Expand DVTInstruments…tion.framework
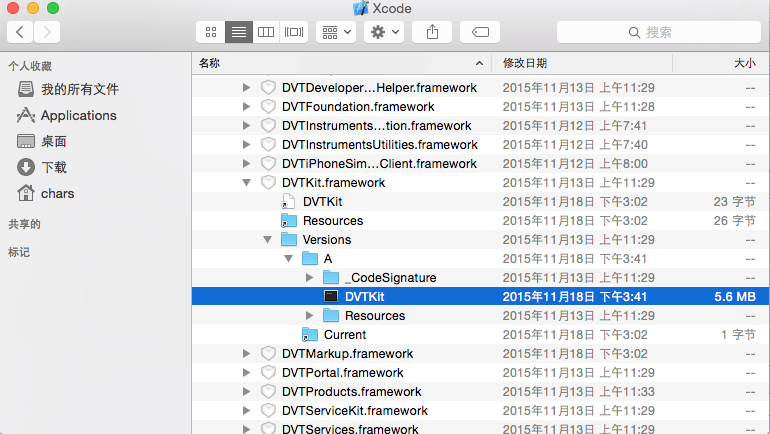The image size is (770, 434). 247,126
